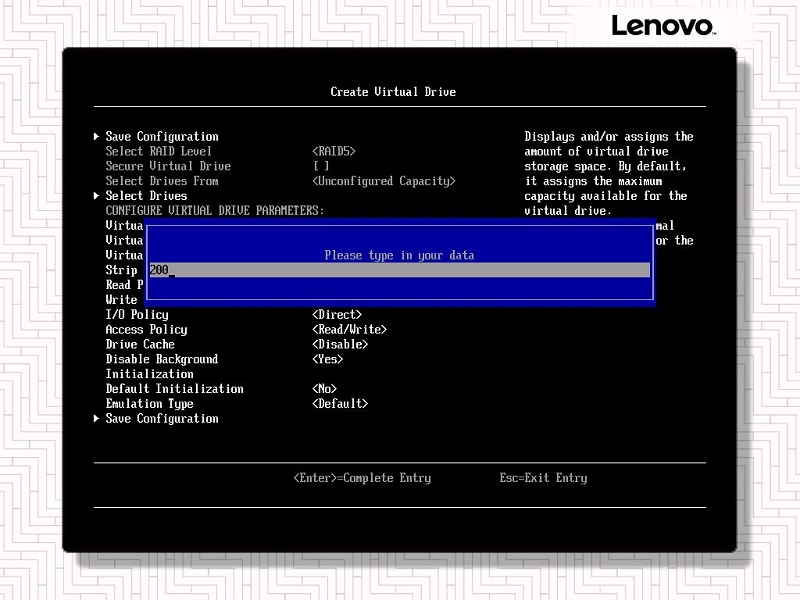Click the Create Virtual Drive title

point(393,92)
